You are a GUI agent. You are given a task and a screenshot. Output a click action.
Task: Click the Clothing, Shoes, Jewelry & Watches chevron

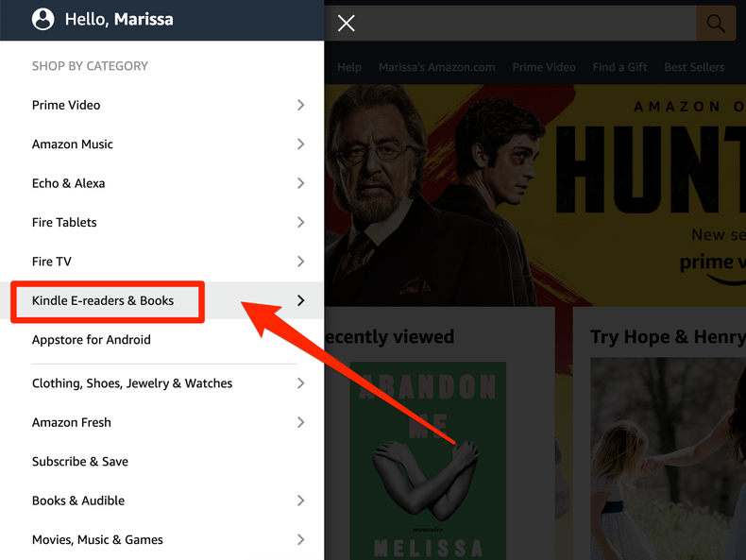[x=300, y=383]
